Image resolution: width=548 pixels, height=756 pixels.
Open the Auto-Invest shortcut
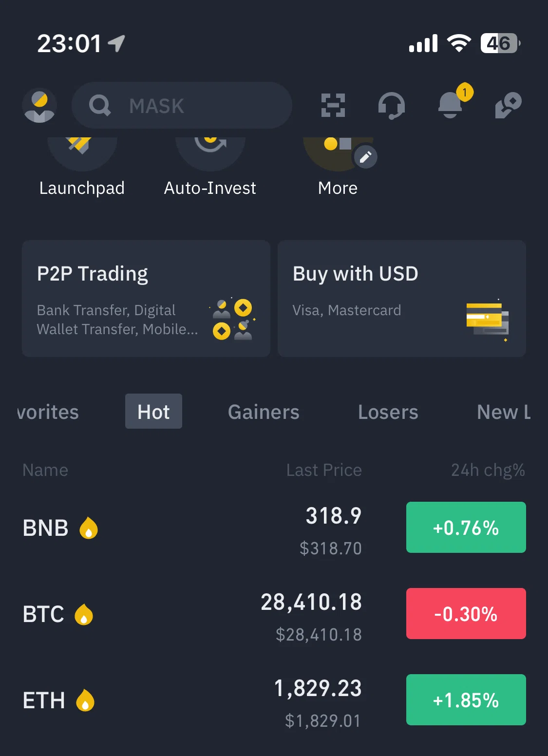(x=210, y=167)
